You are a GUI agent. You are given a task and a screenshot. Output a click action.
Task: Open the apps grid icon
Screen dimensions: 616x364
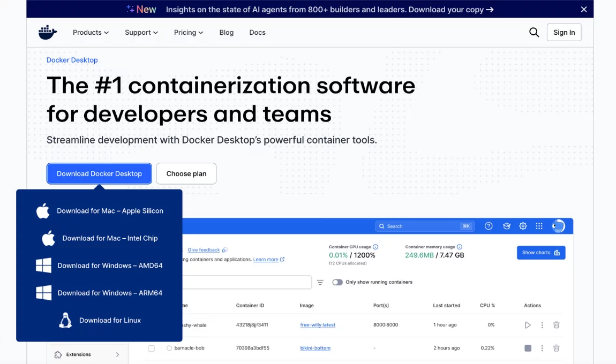coord(539,226)
